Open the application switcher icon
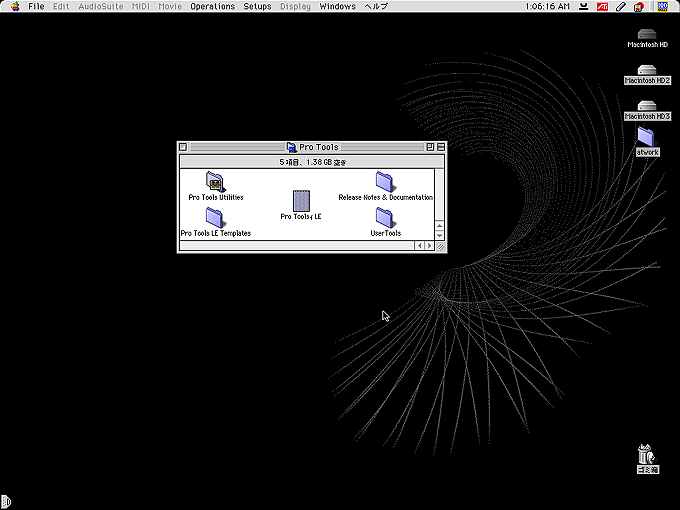 tap(662, 6)
